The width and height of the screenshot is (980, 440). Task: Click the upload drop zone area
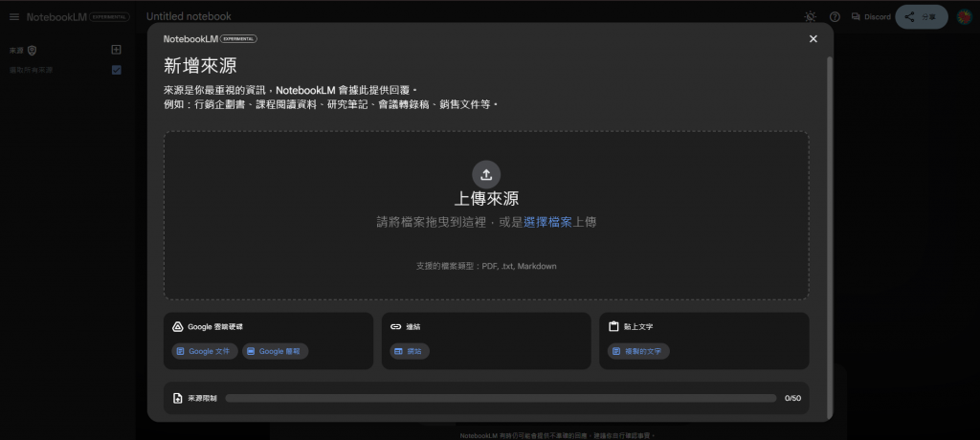click(x=486, y=215)
